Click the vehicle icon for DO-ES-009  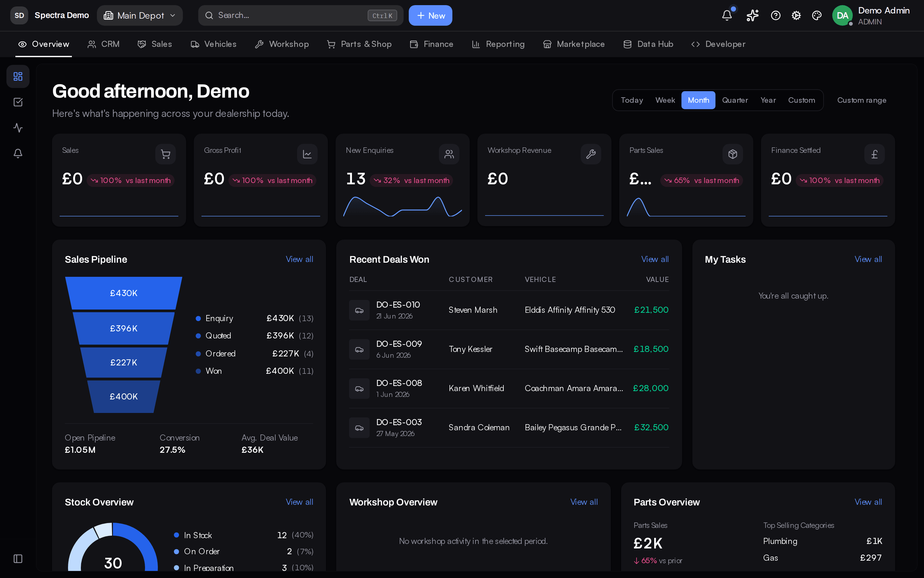359,349
